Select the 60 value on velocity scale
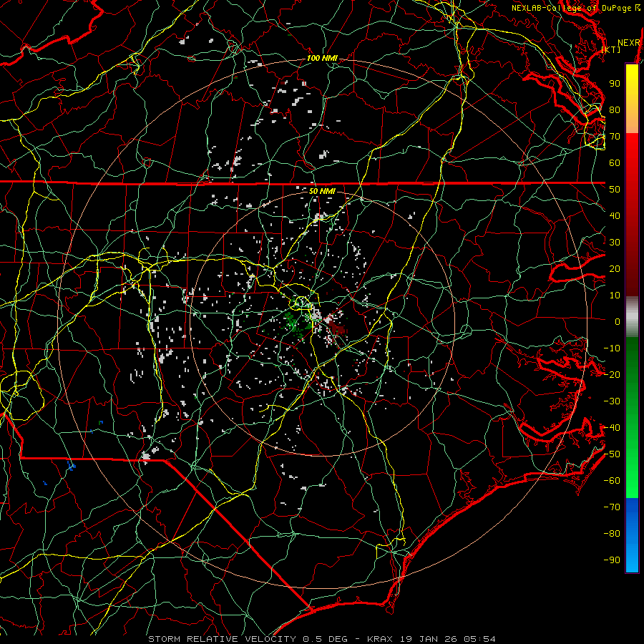This screenshot has height=644, width=644. (x=615, y=162)
